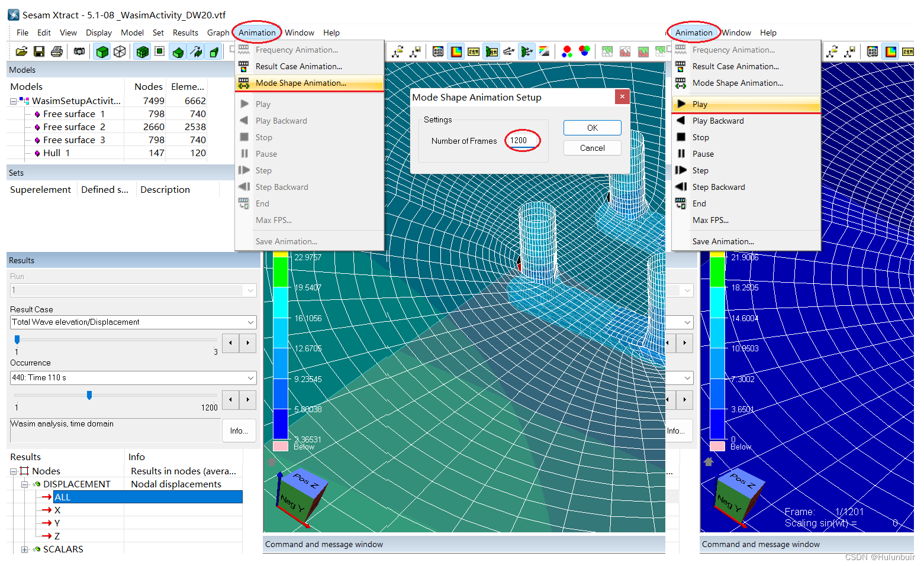Click the load view axes icon, right window
924x566 pixels.
[832, 51]
